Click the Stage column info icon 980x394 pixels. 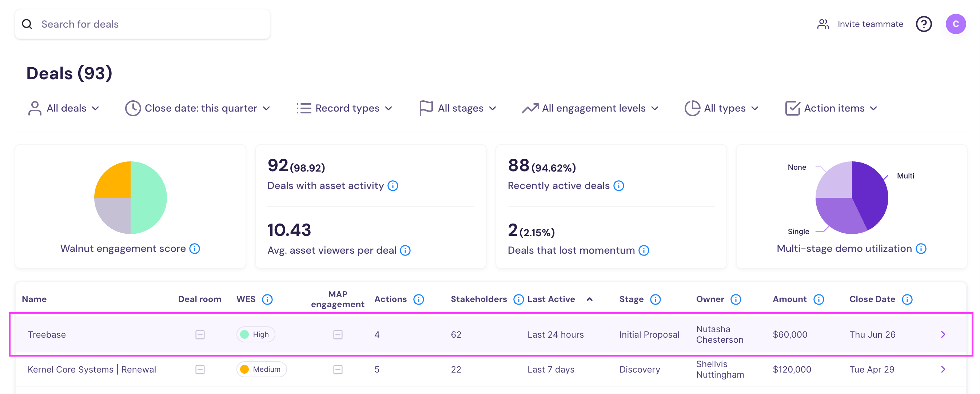pyautogui.click(x=655, y=299)
